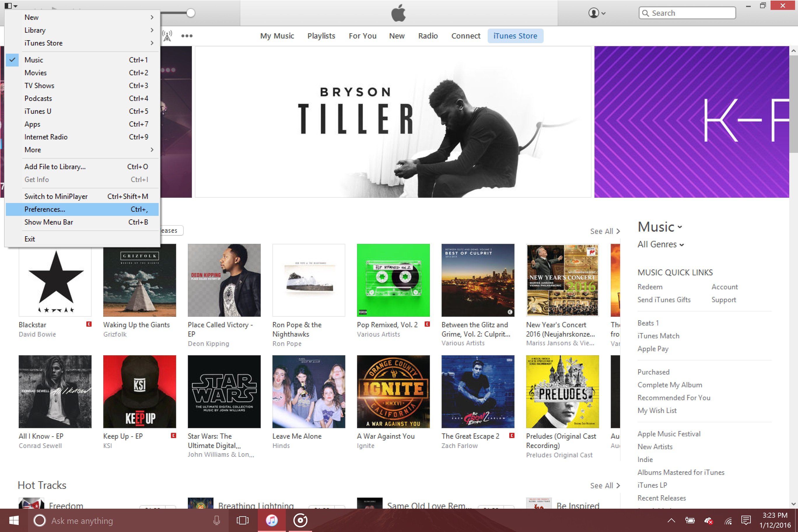798x532 pixels.
Task: Open the All Genres dropdown
Action: [661, 244]
